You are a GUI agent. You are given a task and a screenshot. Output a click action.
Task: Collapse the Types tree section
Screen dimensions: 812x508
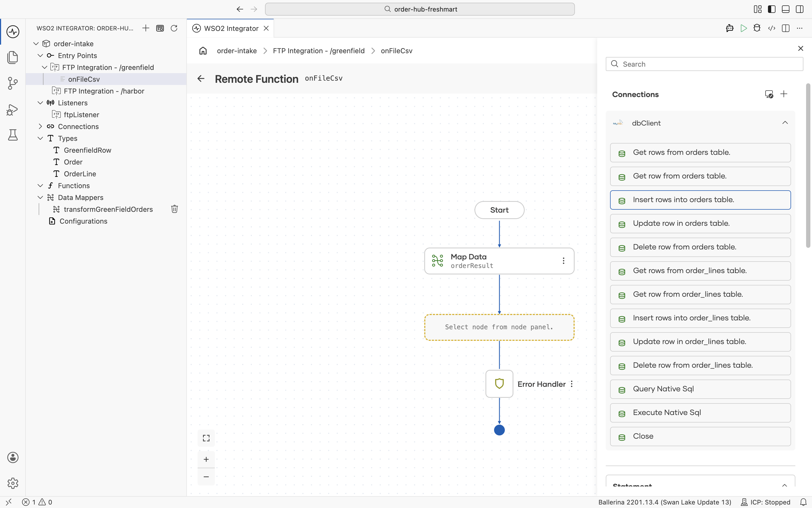(x=40, y=138)
